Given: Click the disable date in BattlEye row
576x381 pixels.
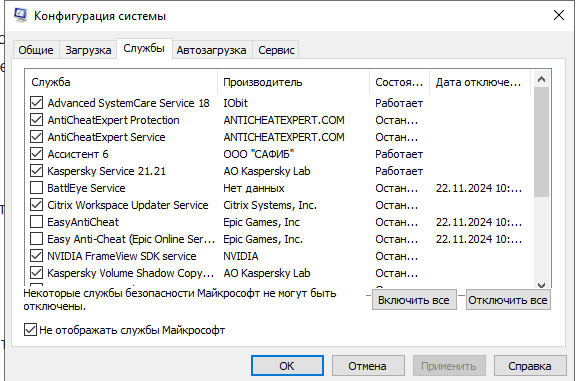Looking at the screenshot, I should pos(479,188).
